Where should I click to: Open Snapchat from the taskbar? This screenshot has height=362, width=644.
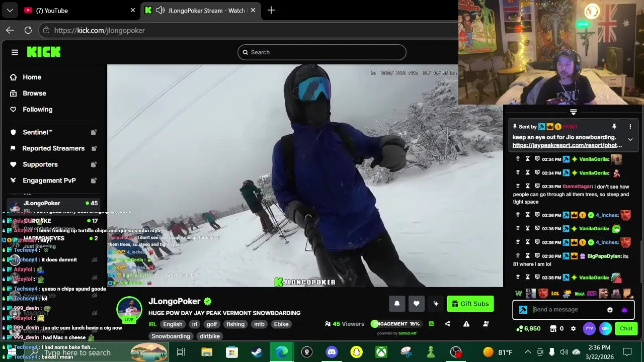pyautogui.click(x=356, y=352)
